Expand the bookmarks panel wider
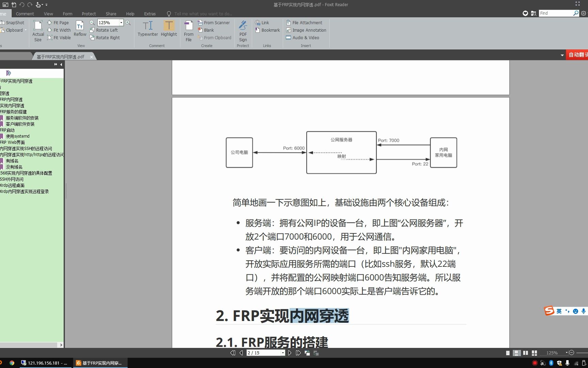The height and width of the screenshot is (368, 588). [55, 64]
